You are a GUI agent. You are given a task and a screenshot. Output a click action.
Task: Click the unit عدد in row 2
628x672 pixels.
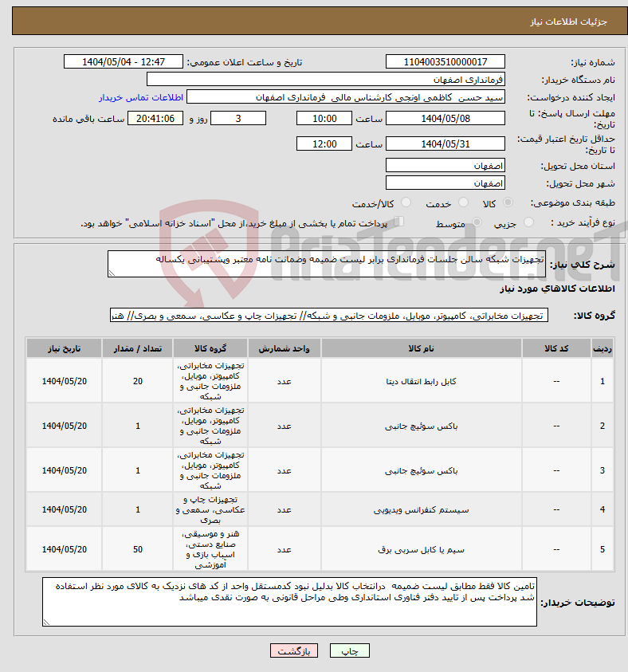pyautogui.click(x=284, y=426)
